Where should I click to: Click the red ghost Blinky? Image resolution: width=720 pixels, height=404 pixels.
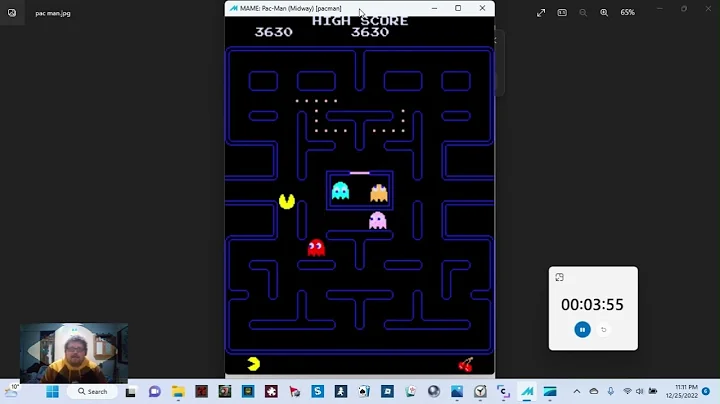coord(316,248)
